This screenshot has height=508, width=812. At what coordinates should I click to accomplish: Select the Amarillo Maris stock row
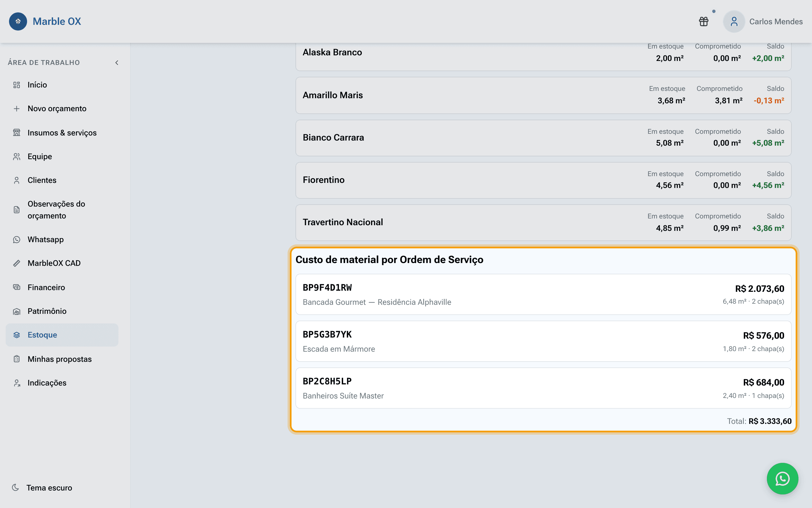543,95
